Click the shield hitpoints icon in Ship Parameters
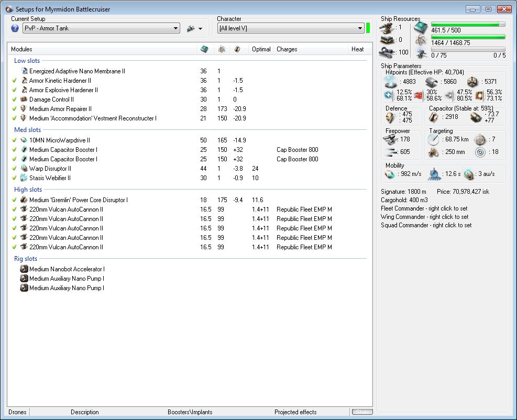The image size is (517, 420). (x=390, y=82)
